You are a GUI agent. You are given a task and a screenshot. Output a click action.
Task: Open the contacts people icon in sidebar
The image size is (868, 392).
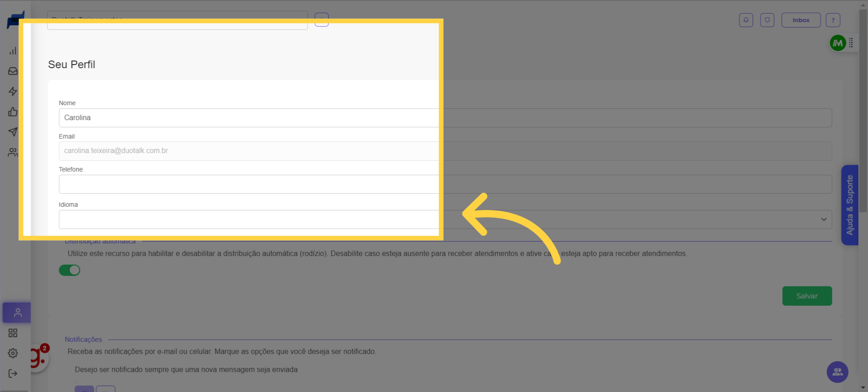click(13, 152)
